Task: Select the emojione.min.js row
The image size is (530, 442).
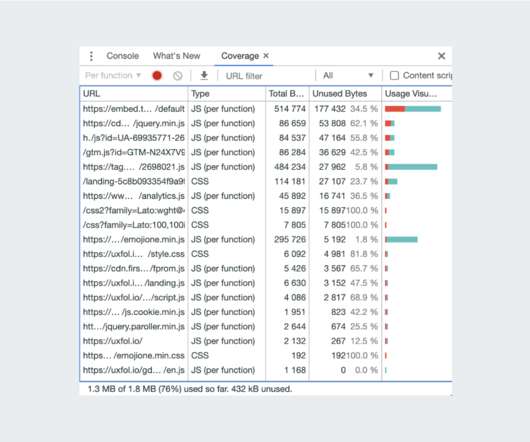Action: click(x=266, y=240)
